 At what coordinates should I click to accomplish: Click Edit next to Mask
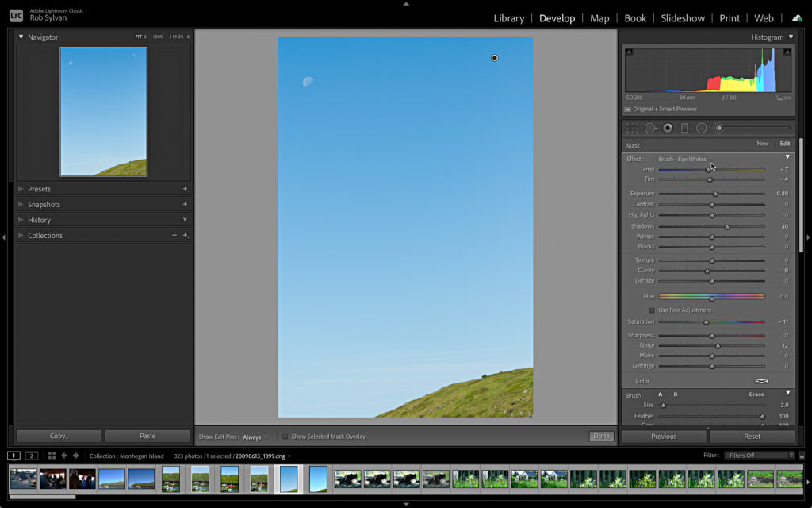[785, 144]
